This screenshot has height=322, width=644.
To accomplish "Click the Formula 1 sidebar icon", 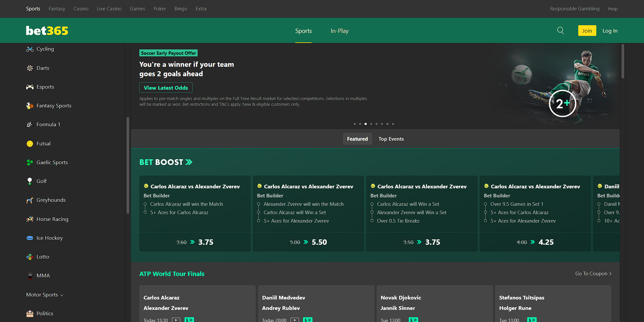I will [x=29, y=124].
